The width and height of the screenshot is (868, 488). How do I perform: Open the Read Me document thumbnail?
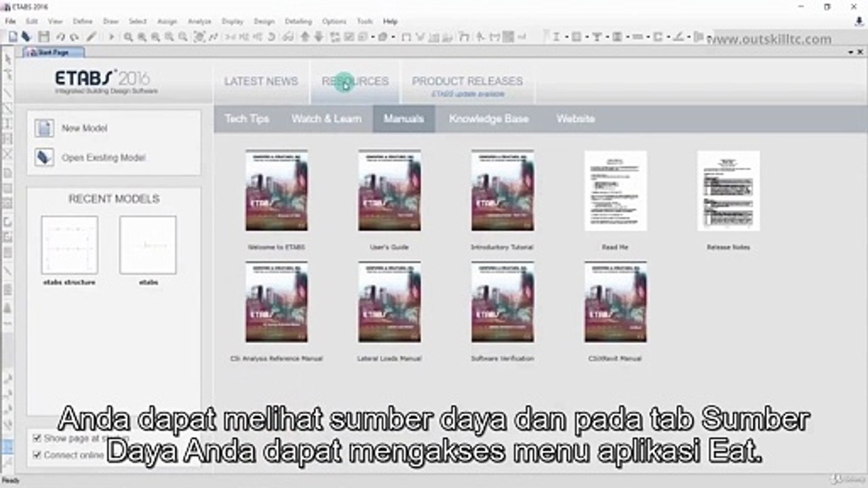click(616, 191)
